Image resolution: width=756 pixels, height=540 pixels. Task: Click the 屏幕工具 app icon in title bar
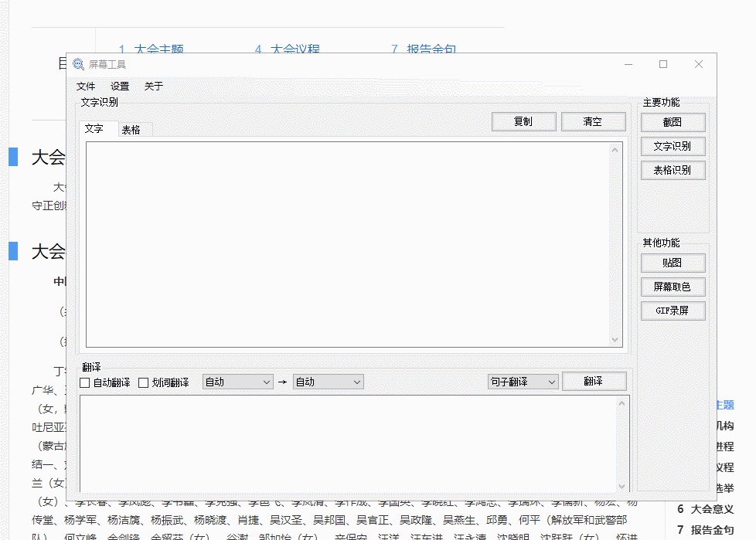[78, 65]
